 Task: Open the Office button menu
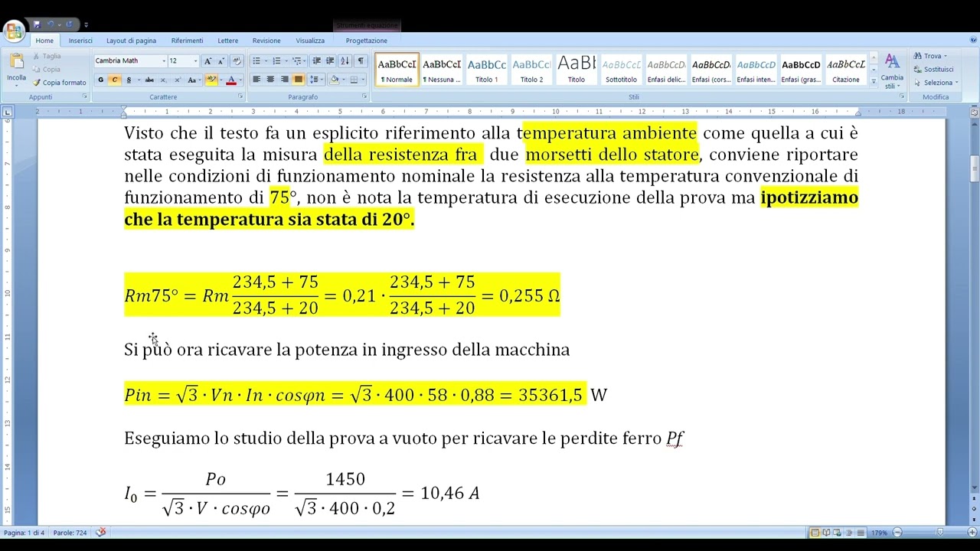pyautogui.click(x=14, y=31)
